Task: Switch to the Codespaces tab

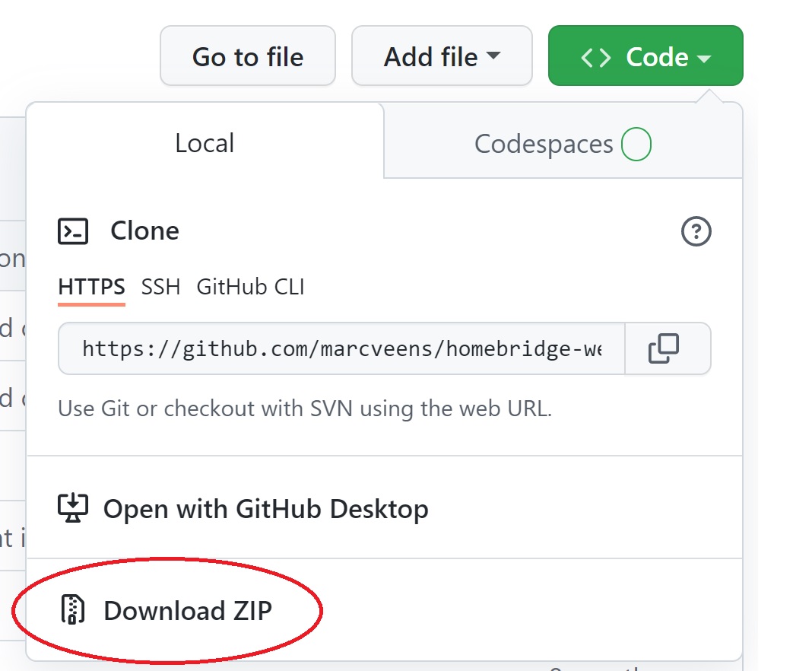Action: point(563,144)
